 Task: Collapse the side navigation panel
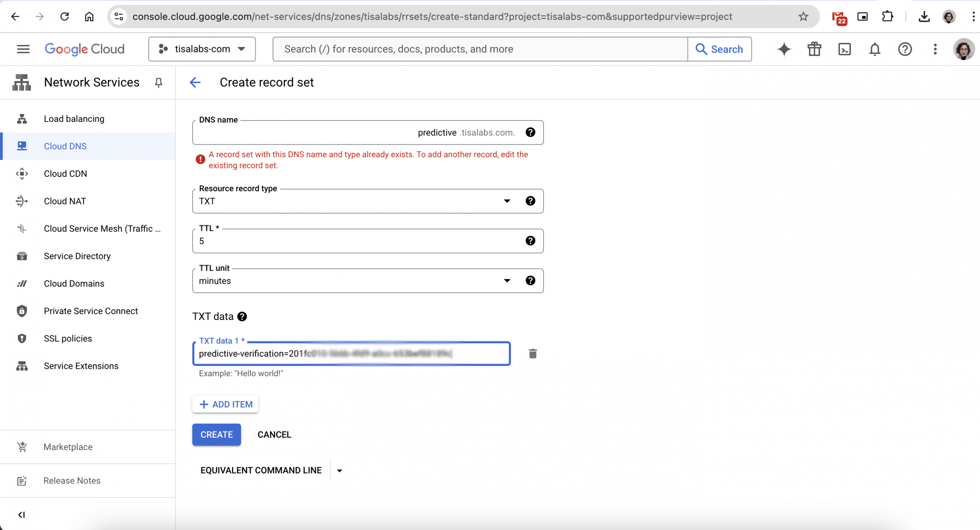22,515
